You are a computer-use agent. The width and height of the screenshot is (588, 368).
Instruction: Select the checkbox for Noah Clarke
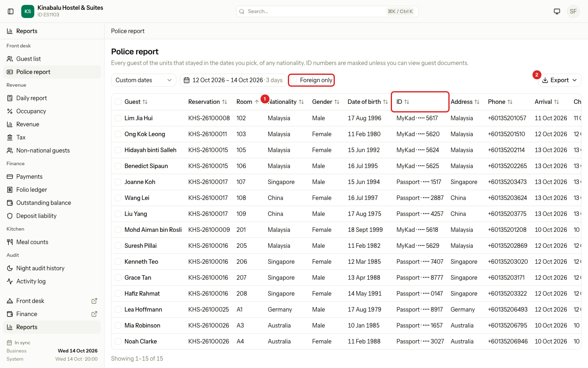pos(118,341)
